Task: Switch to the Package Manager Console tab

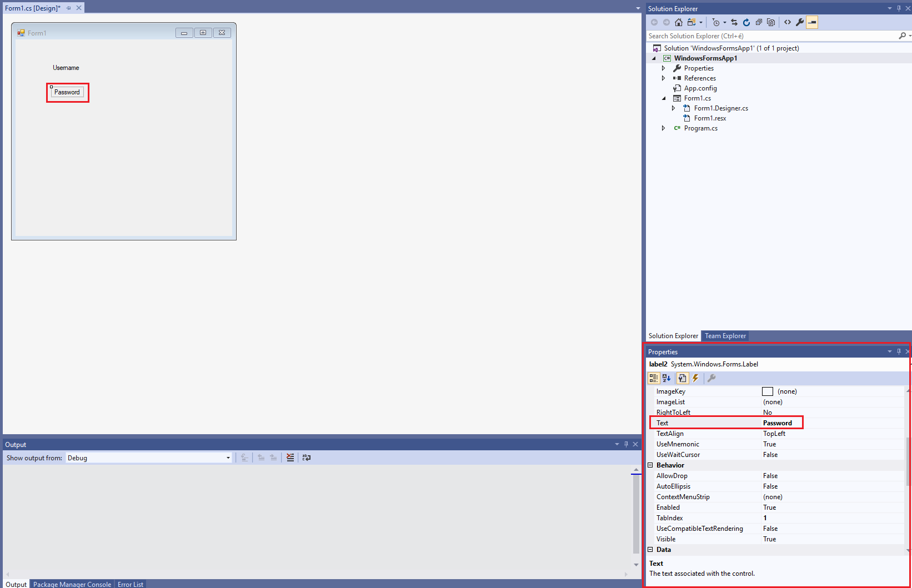Action: (72, 584)
